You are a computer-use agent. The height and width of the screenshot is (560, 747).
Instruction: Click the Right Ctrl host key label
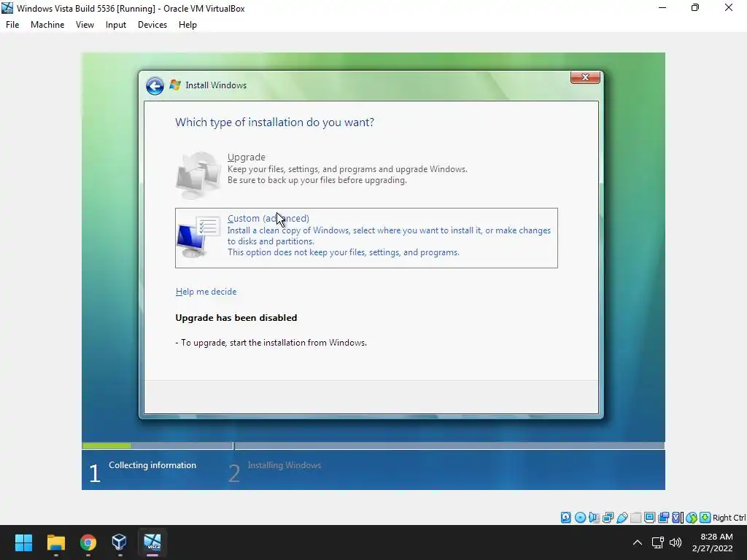(x=729, y=518)
